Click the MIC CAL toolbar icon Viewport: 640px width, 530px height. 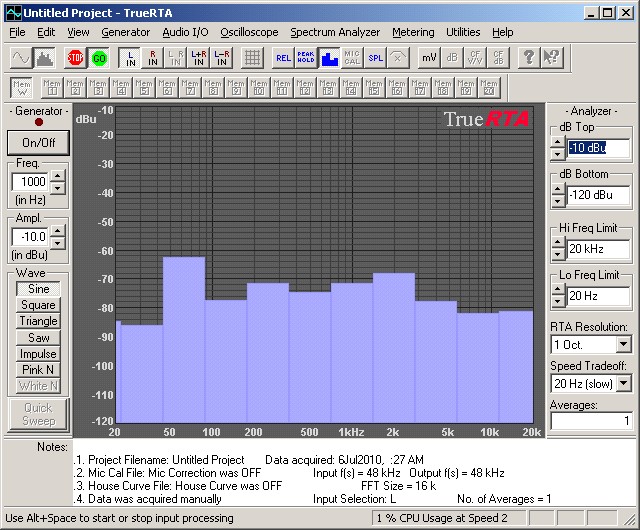tap(352, 57)
